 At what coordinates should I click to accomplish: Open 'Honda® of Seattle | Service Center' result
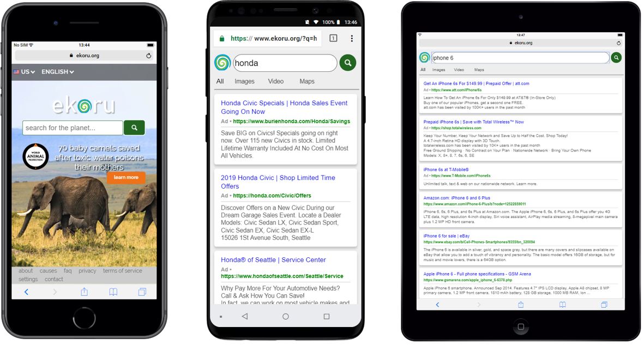click(x=273, y=260)
